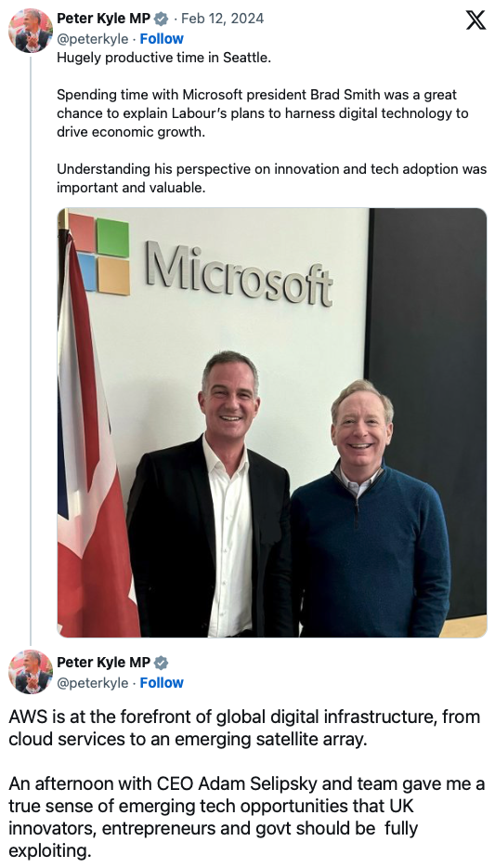Follow @peterkyle from the first tweet
The width and height of the screenshot is (495, 868).
click(162, 39)
